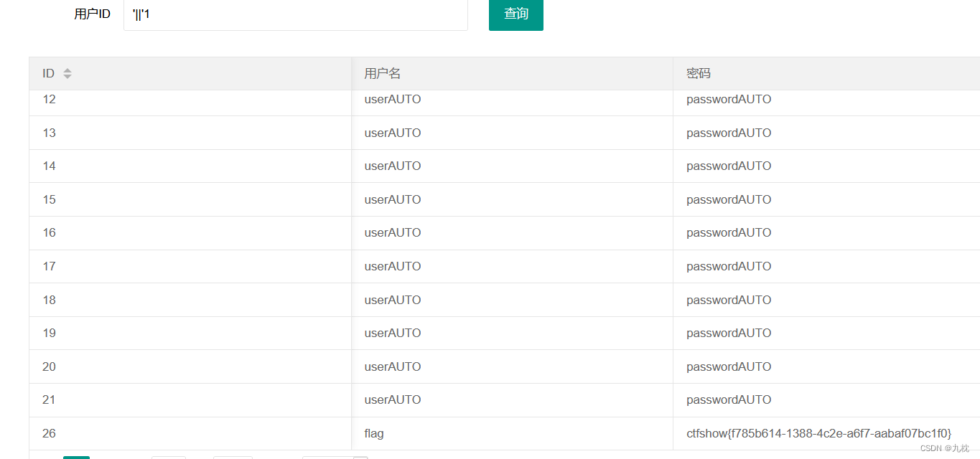Click passwordAUTO in row 16
This screenshot has height=459, width=980.
coord(729,232)
